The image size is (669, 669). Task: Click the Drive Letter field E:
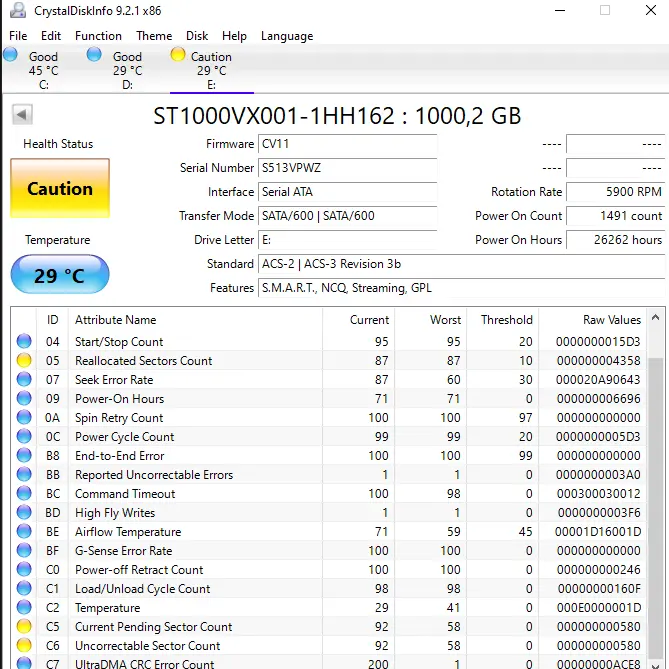tap(347, 240)
